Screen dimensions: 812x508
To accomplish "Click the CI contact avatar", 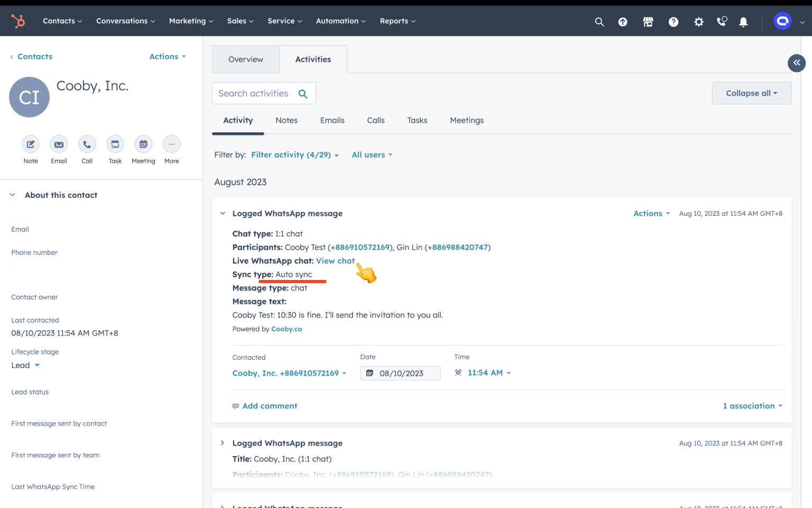I will coord(29,97).
